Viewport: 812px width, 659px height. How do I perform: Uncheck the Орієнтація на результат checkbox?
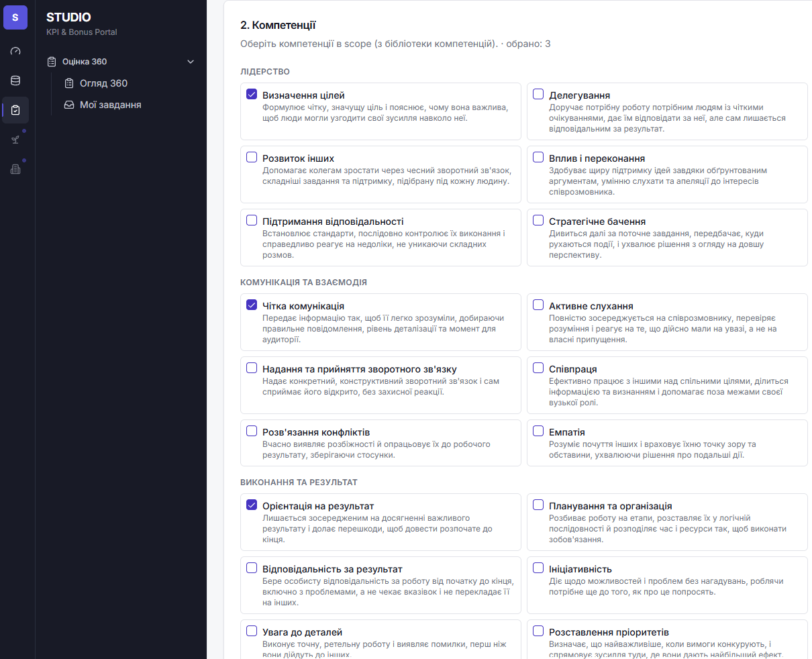(x=252, y=505)
